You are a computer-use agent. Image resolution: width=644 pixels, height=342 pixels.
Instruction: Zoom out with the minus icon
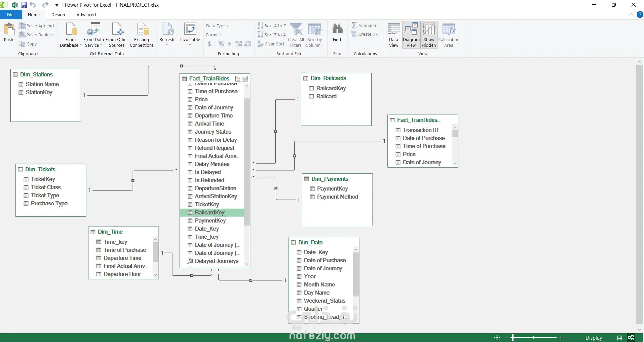click(506, 338)
